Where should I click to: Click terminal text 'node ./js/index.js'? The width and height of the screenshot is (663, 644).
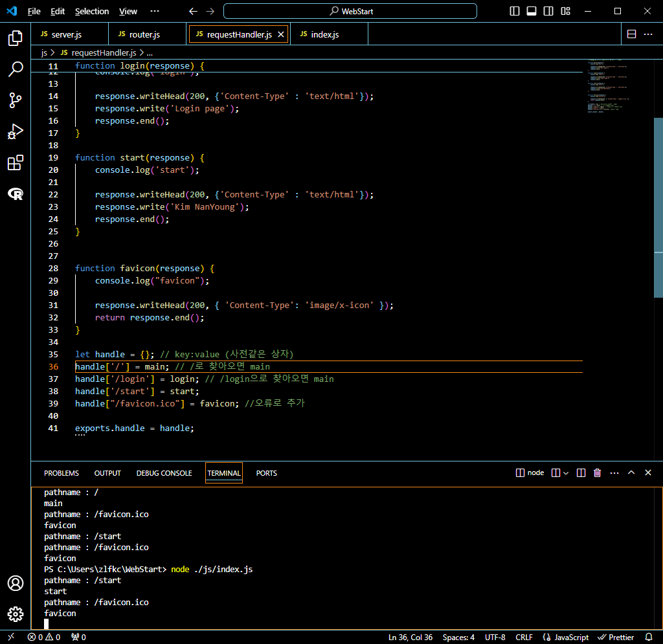tap(212, 569)
